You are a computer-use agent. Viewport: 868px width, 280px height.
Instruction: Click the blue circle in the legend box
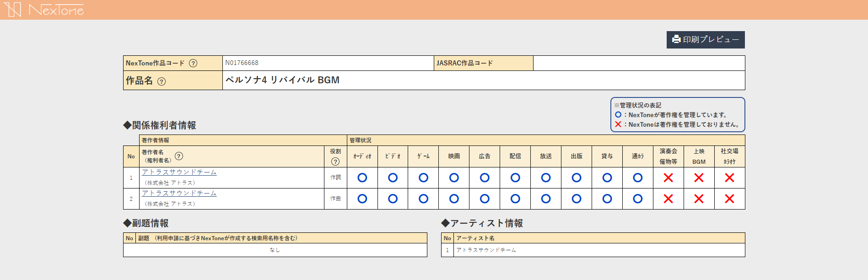point(618,115)
